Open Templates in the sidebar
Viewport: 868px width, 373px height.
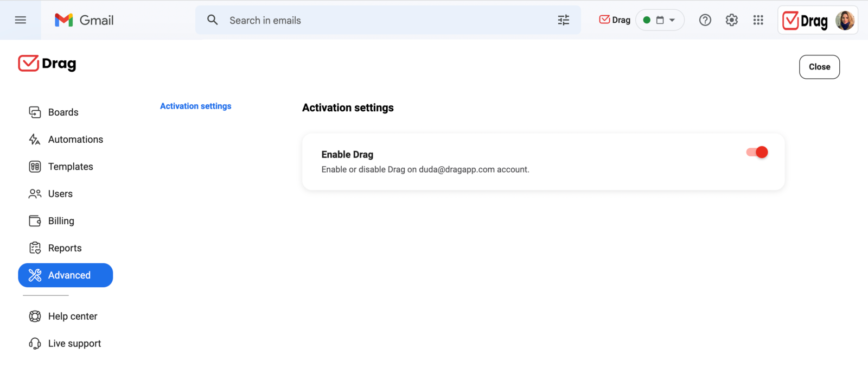(x=61, y=167)
